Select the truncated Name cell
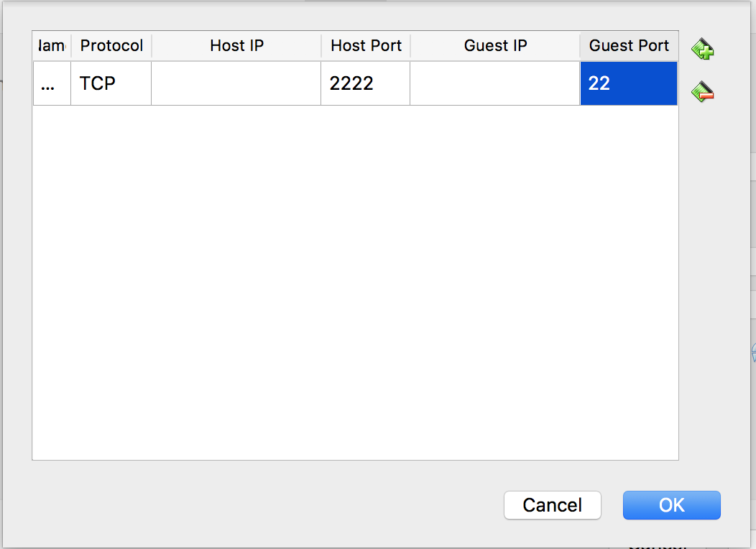Viewport: 756px width, 549px height. 52,83
